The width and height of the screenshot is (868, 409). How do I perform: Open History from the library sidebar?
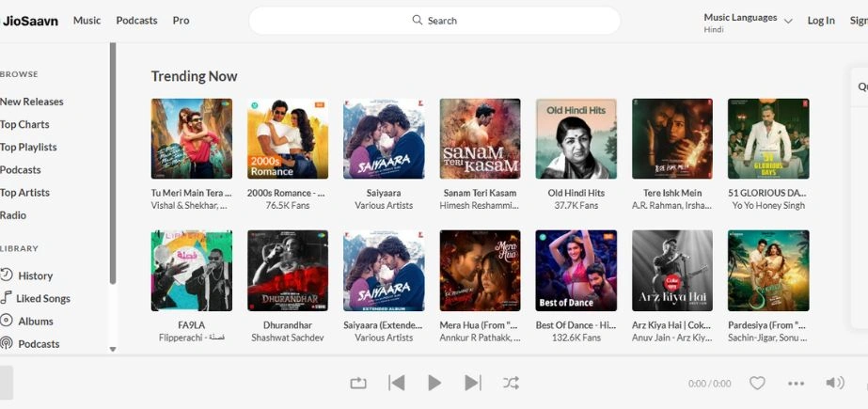(35, 275)
